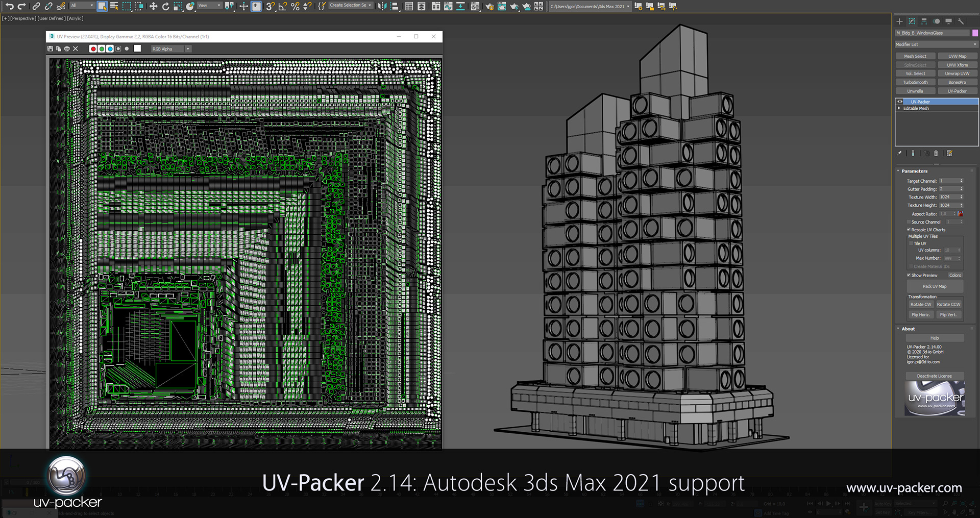
Task: Click the Select and Link chain icon
Action: click(x=36, y=6)
